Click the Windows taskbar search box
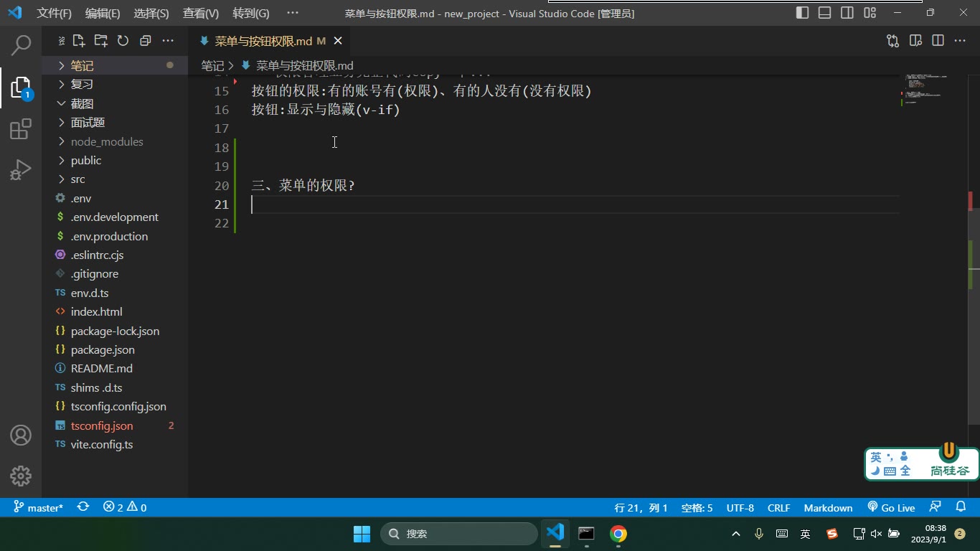The height and width of the screenshot is (551, 980). coord(459,533)
